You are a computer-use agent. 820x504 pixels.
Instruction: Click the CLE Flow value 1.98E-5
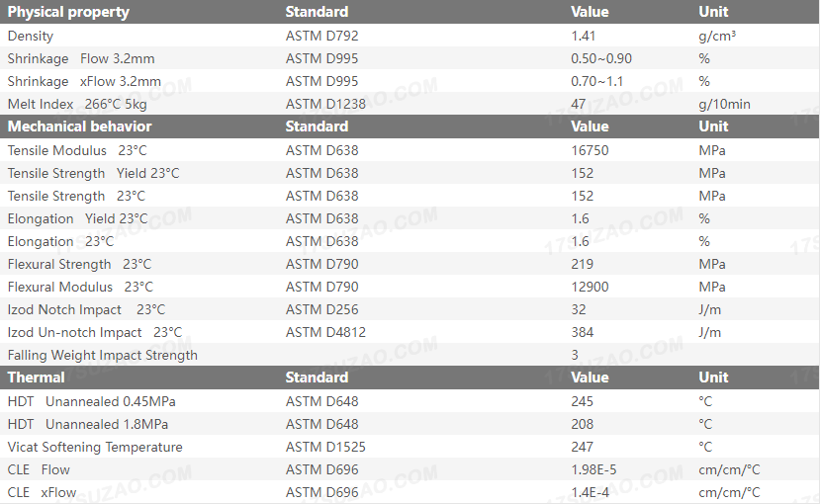pyautogui.click(x=593, y=469)
